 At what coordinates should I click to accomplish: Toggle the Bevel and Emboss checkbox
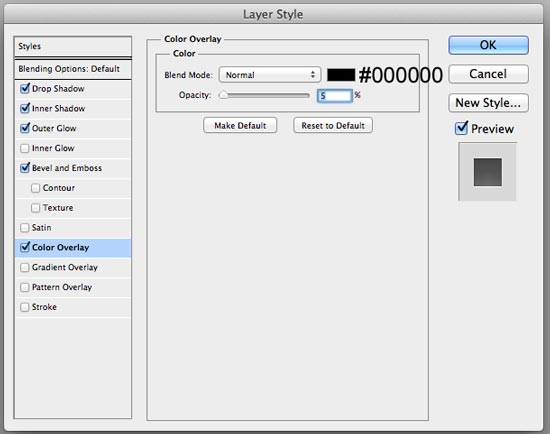coord(25,168)
